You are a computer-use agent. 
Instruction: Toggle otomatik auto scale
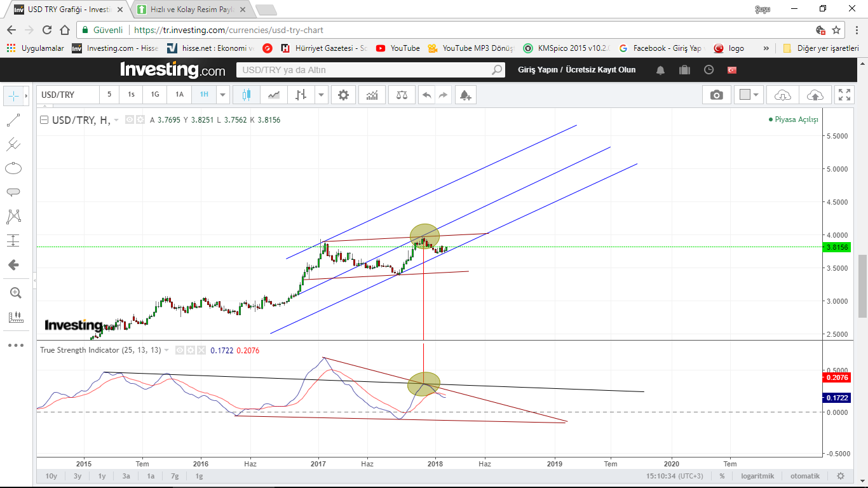804,476
